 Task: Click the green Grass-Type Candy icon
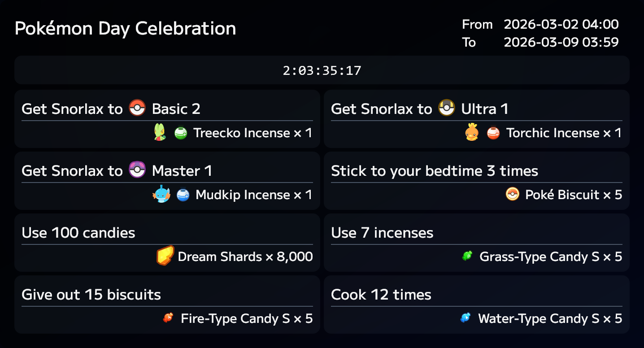point(467,257)
